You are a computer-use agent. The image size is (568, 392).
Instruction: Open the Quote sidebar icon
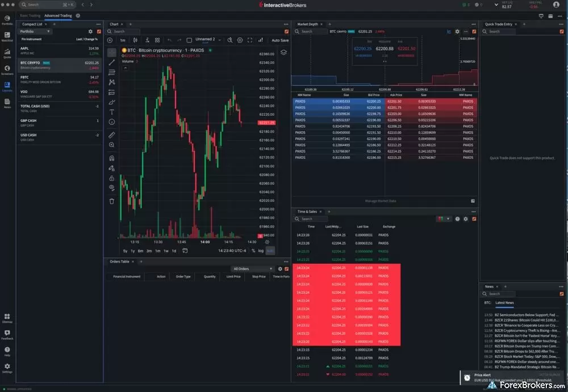click(x=7, y=53)
